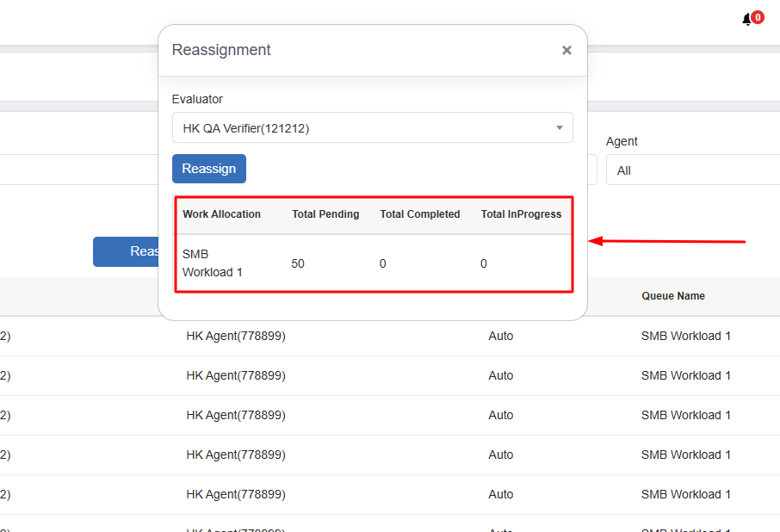The image size is (780, 532).
Task: Click the Reassignment dialog title
Action: 221,50
